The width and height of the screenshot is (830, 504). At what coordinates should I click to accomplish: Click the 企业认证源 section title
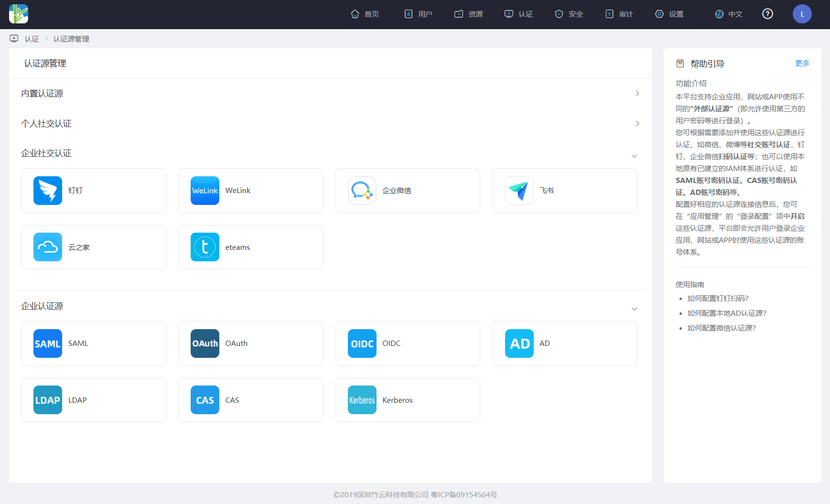tap(42, 306)
